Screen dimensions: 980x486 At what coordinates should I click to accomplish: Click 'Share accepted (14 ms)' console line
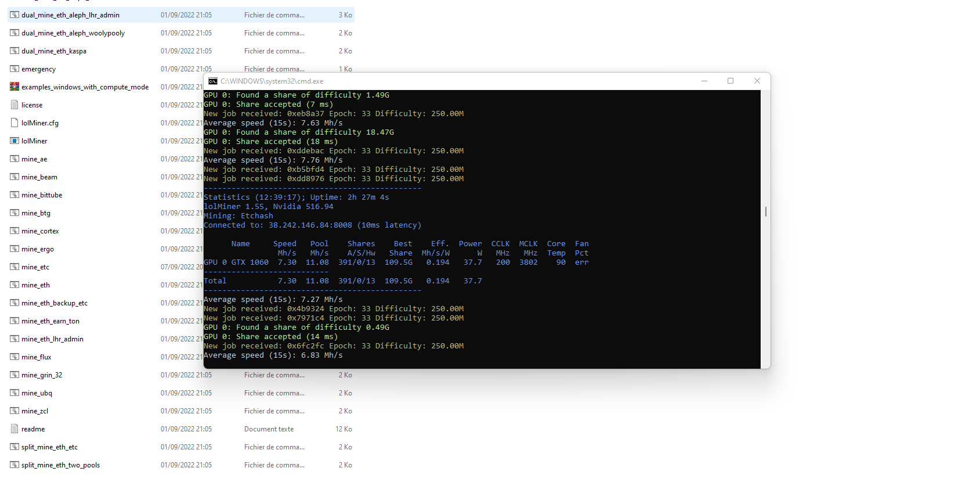271,337
